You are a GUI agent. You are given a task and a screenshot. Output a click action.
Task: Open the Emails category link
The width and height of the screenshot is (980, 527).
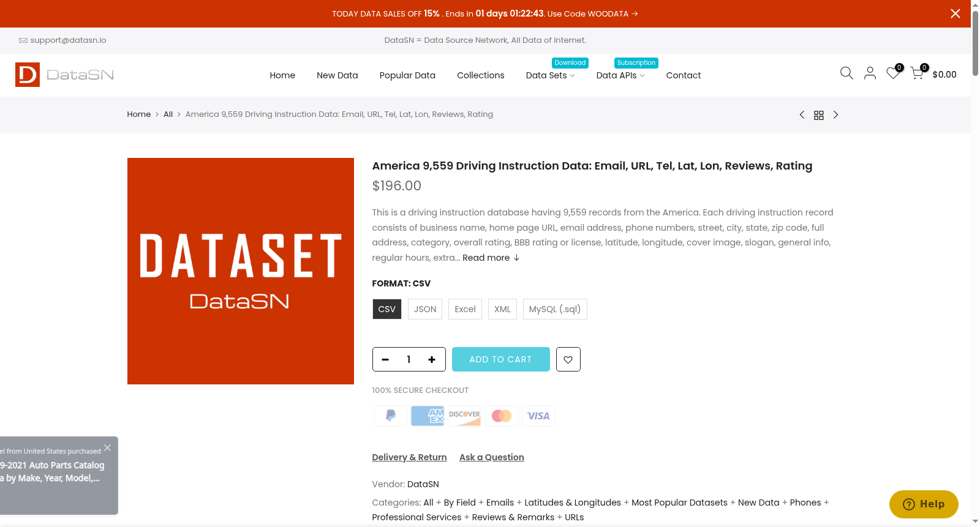coord(500,503)
